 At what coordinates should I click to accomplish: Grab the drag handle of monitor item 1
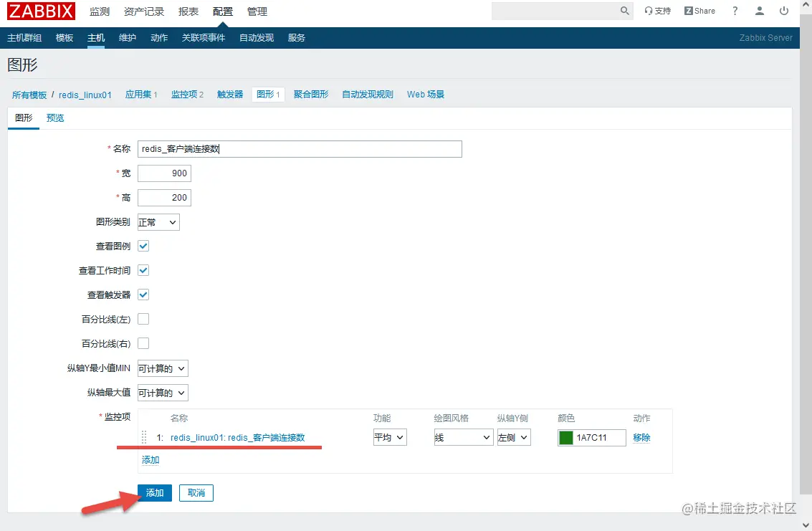point(144,437)
